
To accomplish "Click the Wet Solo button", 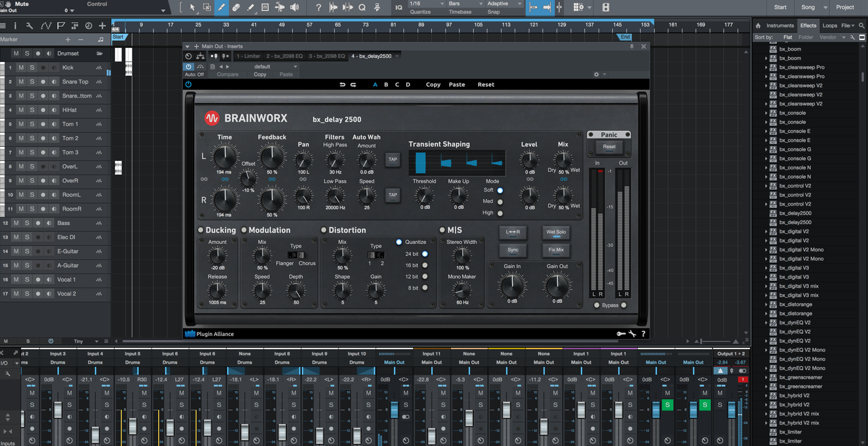I will coord(556,233).
